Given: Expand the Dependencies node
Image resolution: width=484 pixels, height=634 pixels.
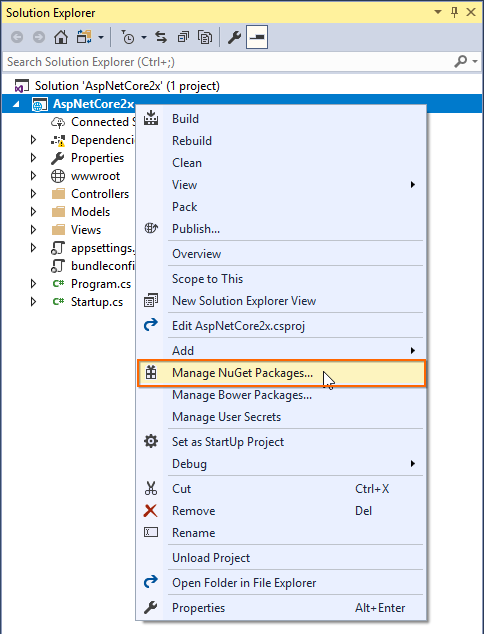Looking at the screenshot, I should (34, 140).
